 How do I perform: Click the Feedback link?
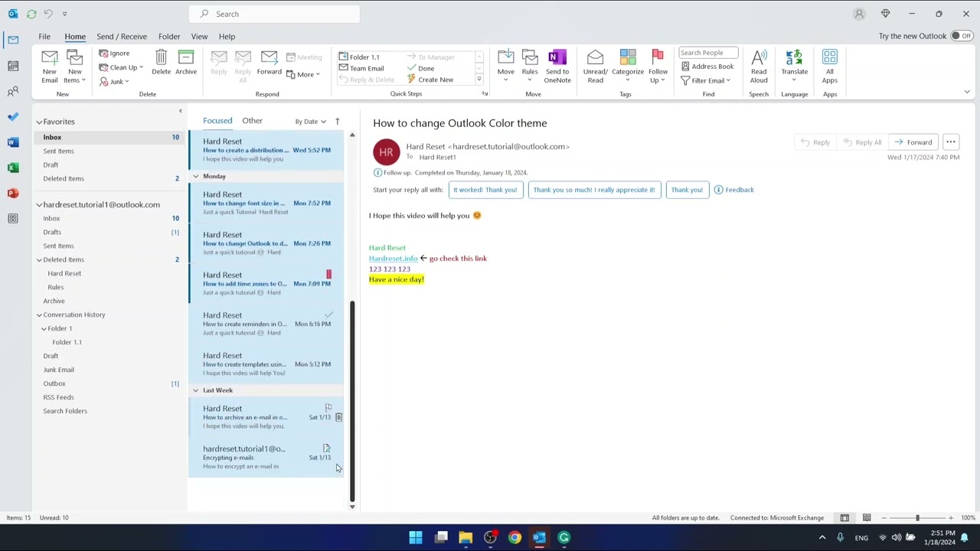(x=734, y=190)
